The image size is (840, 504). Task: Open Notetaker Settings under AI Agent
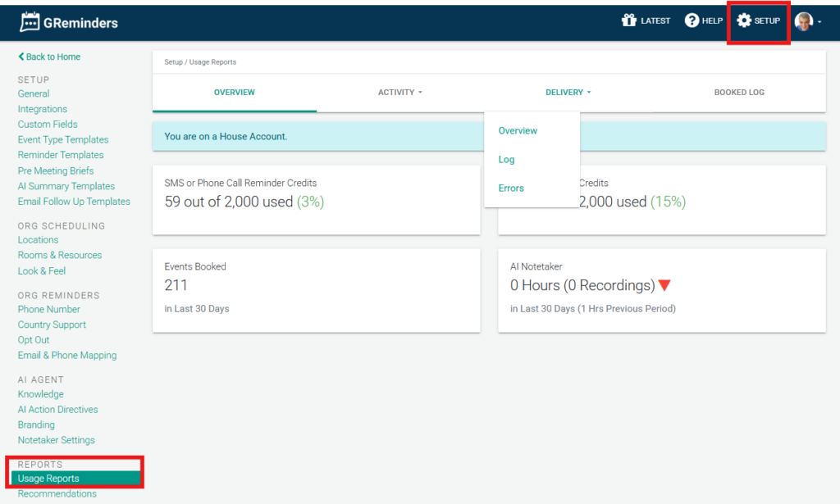[57, 440]
